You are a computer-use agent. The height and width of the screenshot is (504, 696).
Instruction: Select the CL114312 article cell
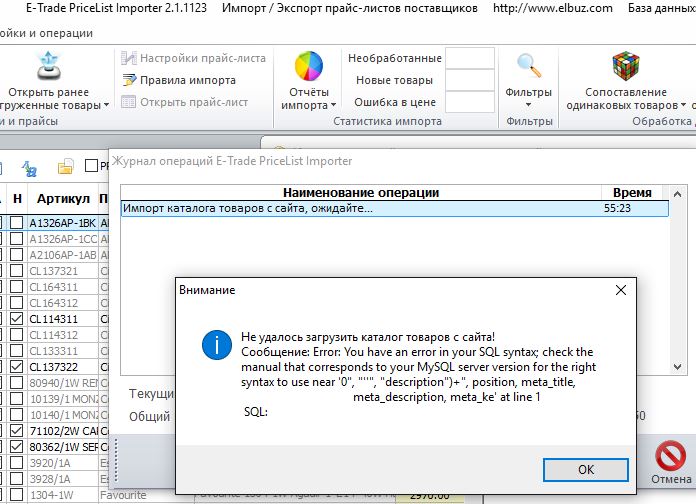click(63, 335)
